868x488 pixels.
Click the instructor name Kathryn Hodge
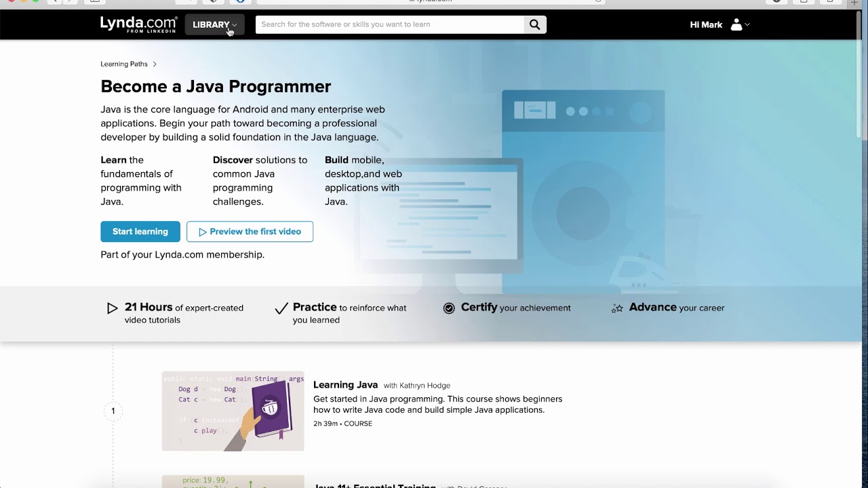(425, 386)
